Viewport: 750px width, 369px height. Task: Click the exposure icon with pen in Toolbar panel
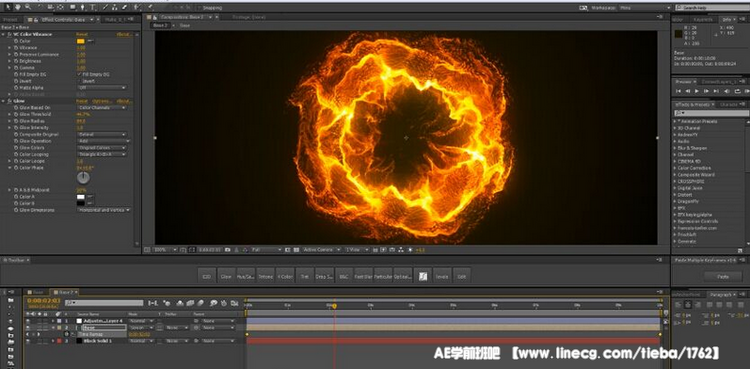point(423,276)
